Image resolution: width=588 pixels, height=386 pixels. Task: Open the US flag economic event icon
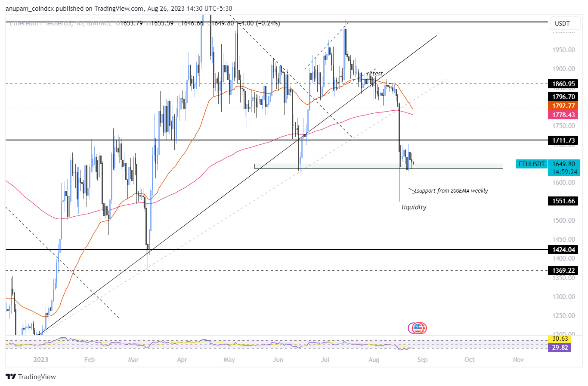point(417,328)
